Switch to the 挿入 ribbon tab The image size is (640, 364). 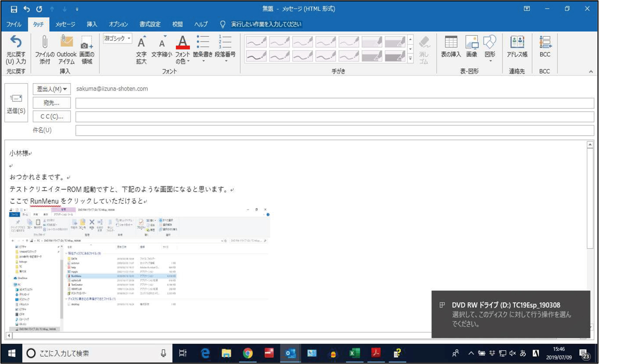[x=92, y=24]
